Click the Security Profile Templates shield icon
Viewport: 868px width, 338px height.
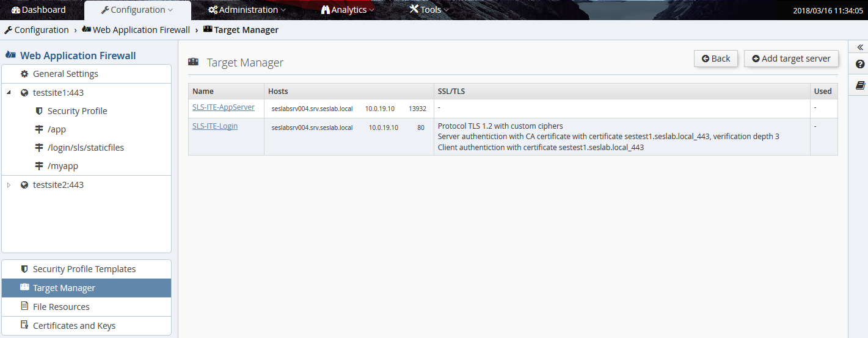point(24,269)
